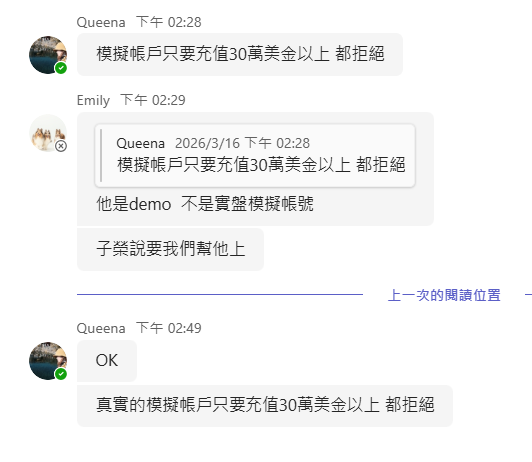Click the offline status badge on Emily's avatar

[x=61, y=146]
